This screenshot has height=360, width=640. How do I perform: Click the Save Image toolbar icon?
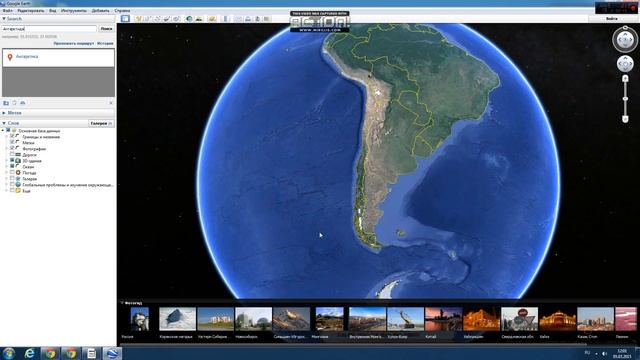click(257, 18)
